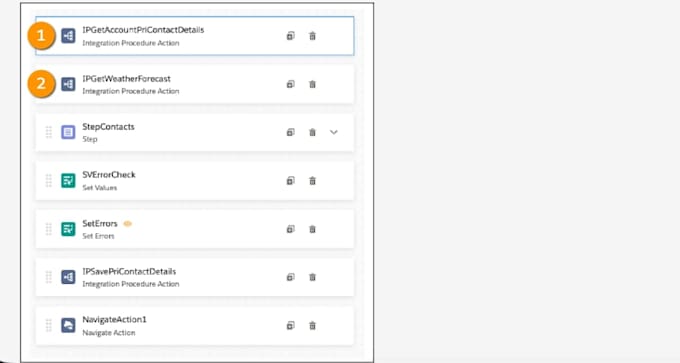Clone the IPGetWeatherForecast element

(291, 84)
